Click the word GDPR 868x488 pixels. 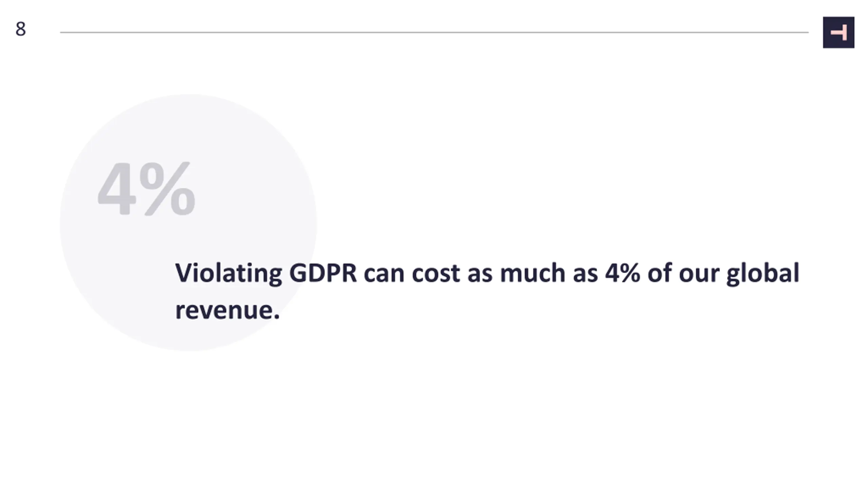(323, 273)
